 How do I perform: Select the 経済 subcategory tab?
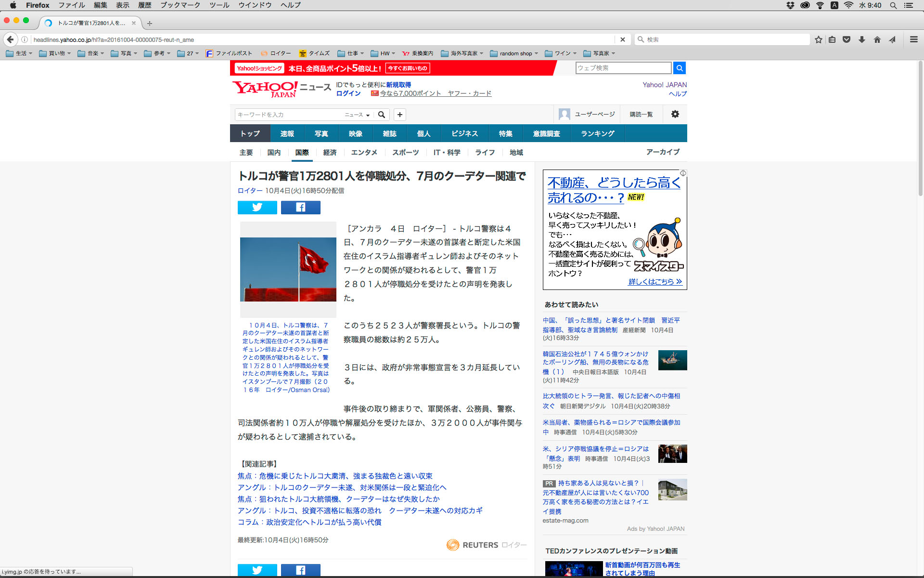pyautogui.click(x=330, y=152)
